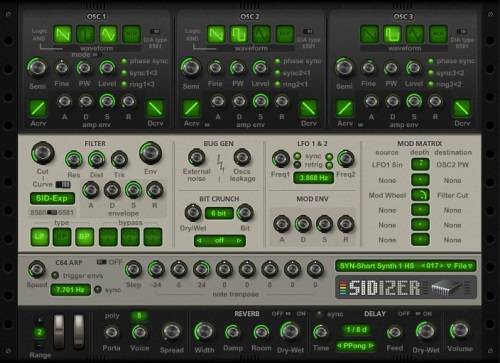The width and height of the screenshot is (500, 363).
Task: Open the PPong delay mode selector
Action: pyautogui.click(x=355, y=346)
